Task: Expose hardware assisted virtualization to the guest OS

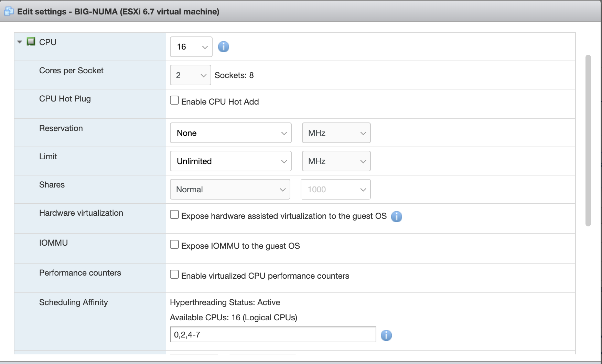Action: point(174,214)
